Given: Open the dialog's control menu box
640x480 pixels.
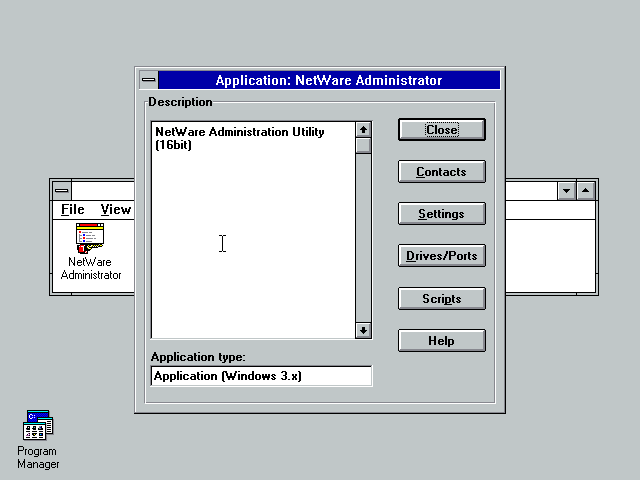Looking at the screenshot, I should [x=149, y=80].
